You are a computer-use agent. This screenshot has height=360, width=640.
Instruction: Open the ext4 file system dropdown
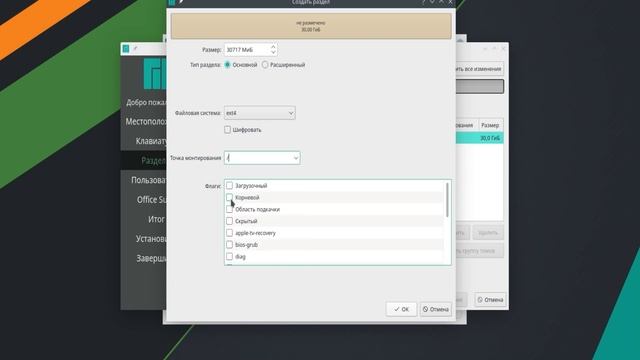pyautogui.click(x=260, y=113)
